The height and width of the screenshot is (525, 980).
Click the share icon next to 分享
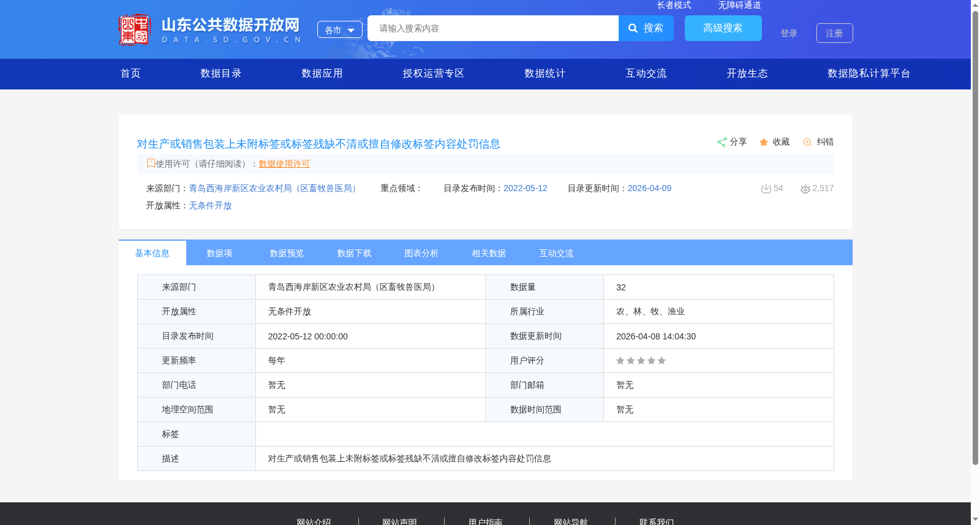[x=722, y=142]
